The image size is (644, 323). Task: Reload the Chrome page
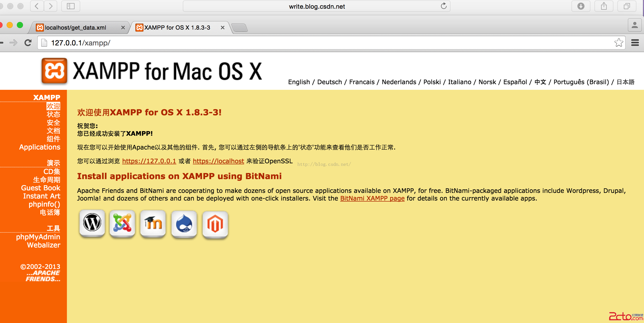[x=28, y=43]
